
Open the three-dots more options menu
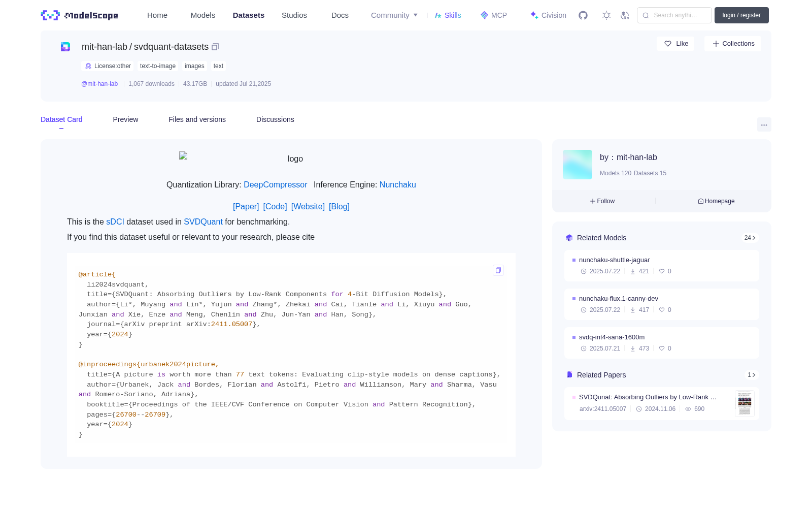764,124
